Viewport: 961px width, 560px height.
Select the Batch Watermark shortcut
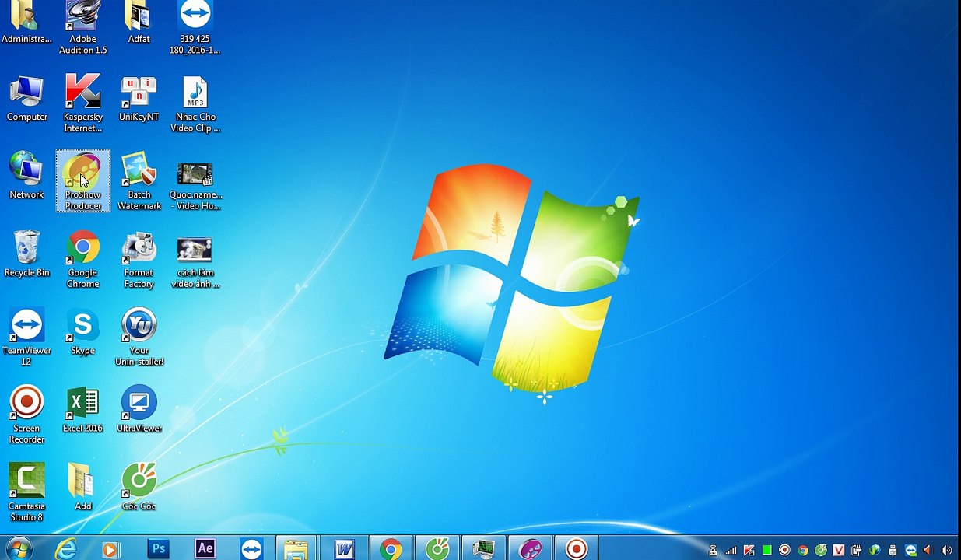[x=139, y=181]
